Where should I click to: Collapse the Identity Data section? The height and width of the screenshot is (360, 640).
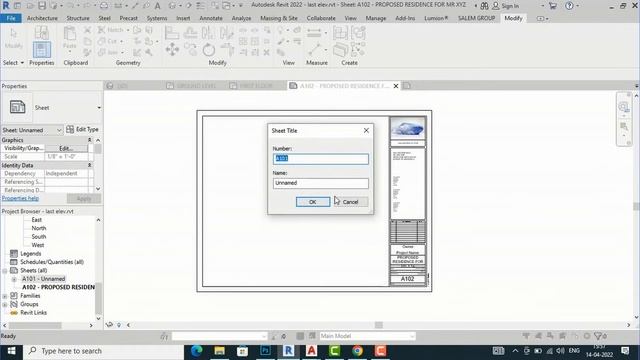[x=89, y=165]
